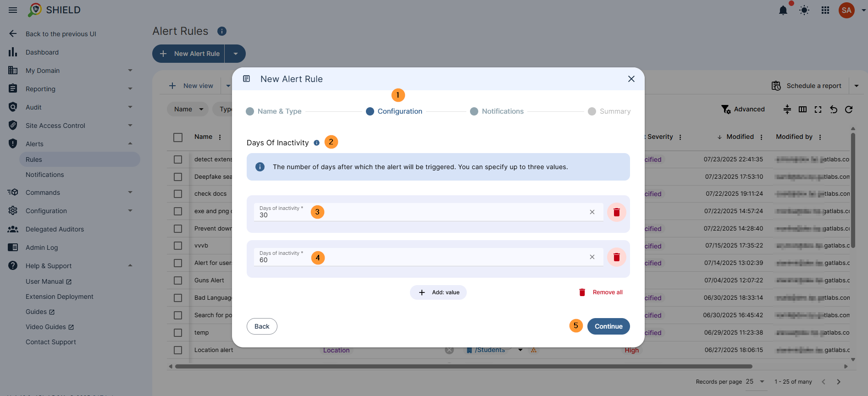868x396 pixels.
Task: Click the New Alert Rule button
Action: tap(188, 54)
